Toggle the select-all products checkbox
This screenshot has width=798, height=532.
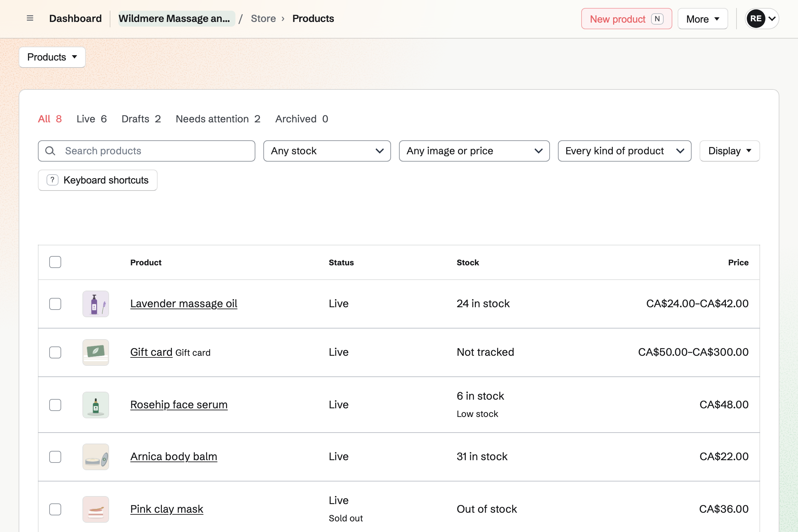click(x=55, y=262)
